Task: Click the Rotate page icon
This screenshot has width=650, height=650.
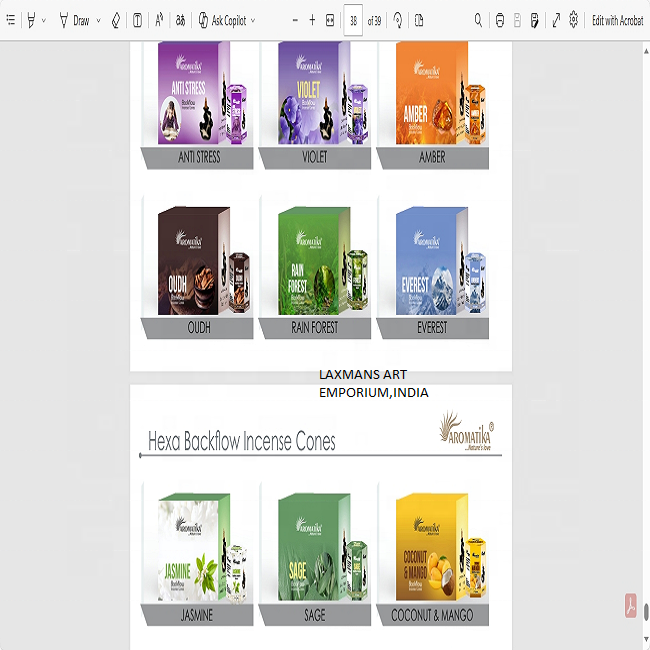Action: [x=398, y=20]
